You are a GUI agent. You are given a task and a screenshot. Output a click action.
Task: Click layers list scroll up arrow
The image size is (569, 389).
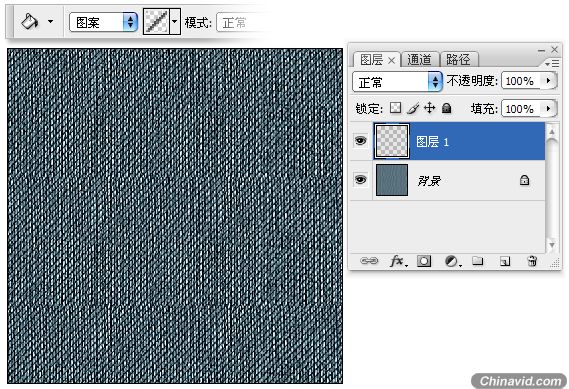pyautogui.click(x=552, y=131)
